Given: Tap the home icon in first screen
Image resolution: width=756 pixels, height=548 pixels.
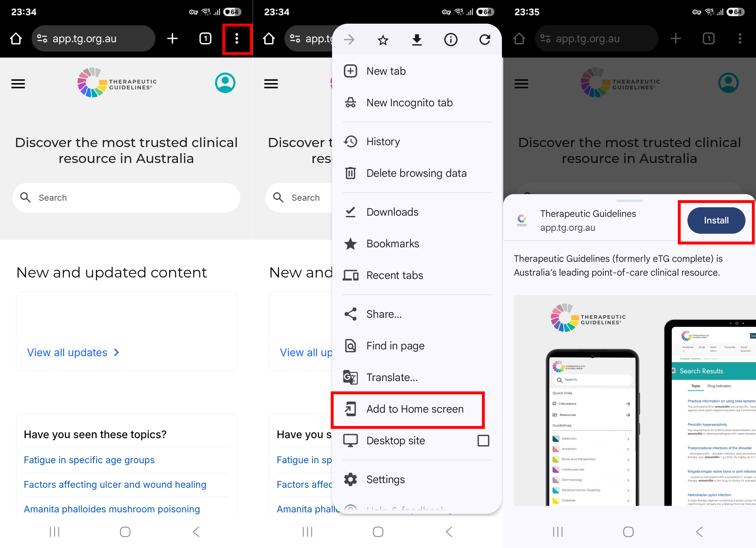Looking at the screenshot, I should pyautogui.click(x=16, y=39).
